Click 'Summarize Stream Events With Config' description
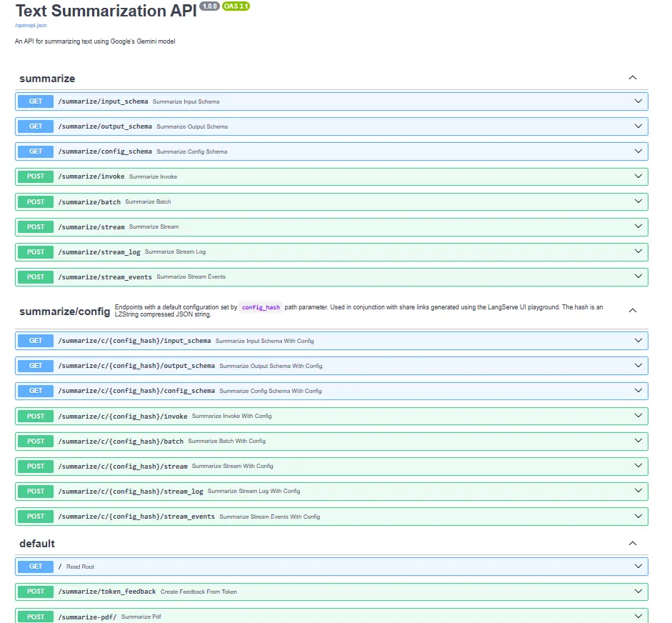Viewport: 672px width, 623px height. (269, 517)
